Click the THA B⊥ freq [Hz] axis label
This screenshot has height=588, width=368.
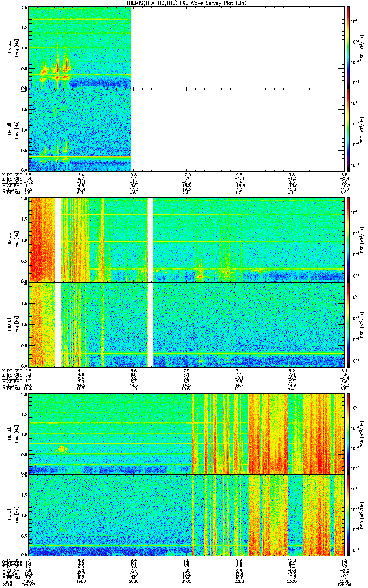pos(14,48)
